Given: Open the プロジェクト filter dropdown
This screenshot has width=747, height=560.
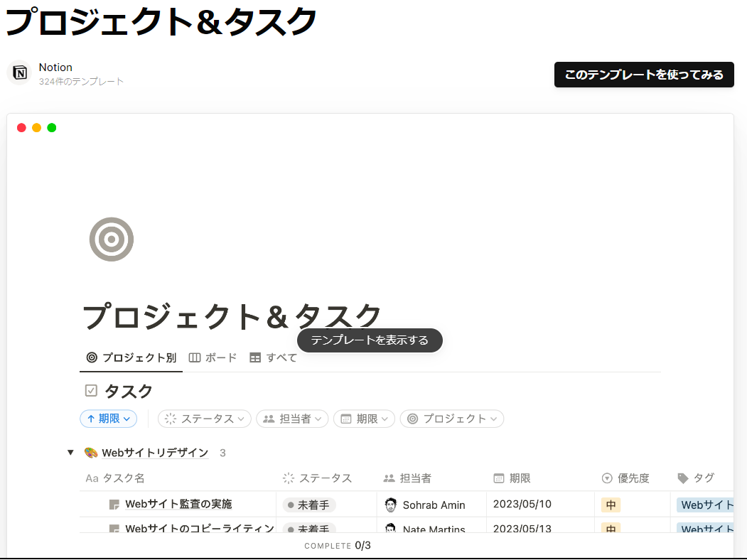Looking at the screenshot, I should click(452, 419).
